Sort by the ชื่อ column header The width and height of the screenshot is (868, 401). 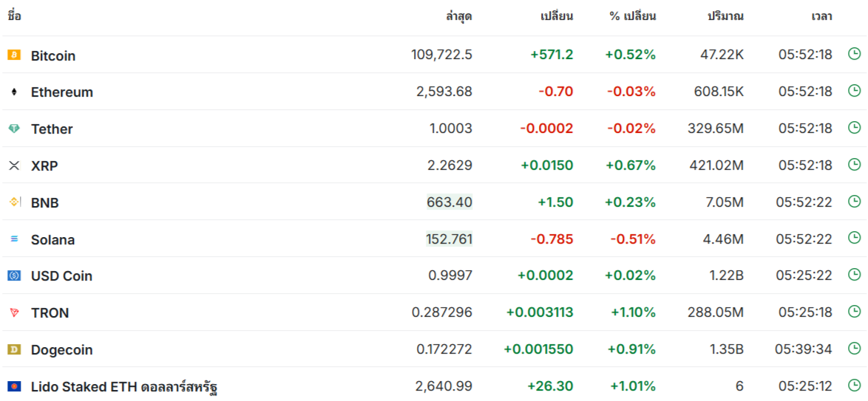[14, 16]
